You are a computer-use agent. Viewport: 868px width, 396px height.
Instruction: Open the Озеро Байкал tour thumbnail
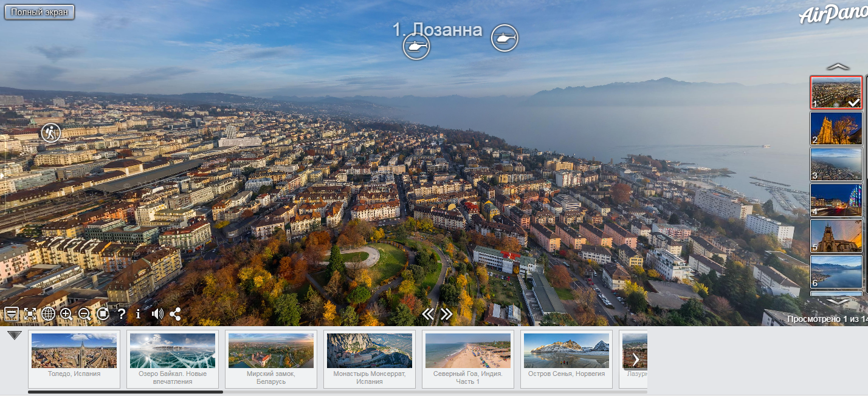tap(173, 350)
